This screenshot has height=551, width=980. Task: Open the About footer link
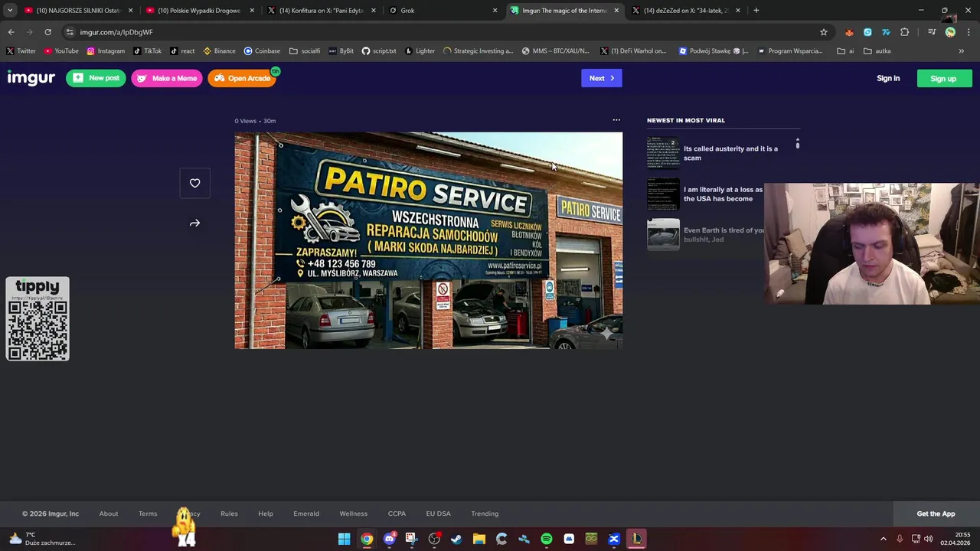(x=109, y=514)
